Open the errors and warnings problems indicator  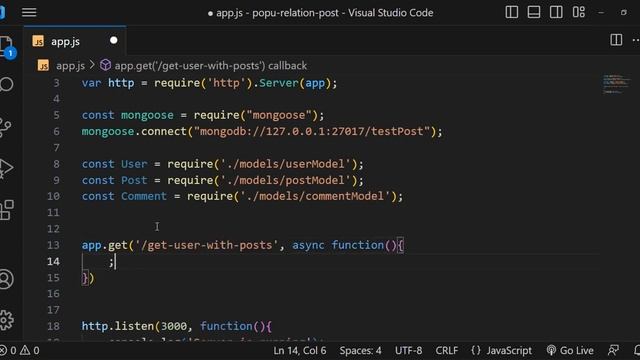click(x=20, y=350)
